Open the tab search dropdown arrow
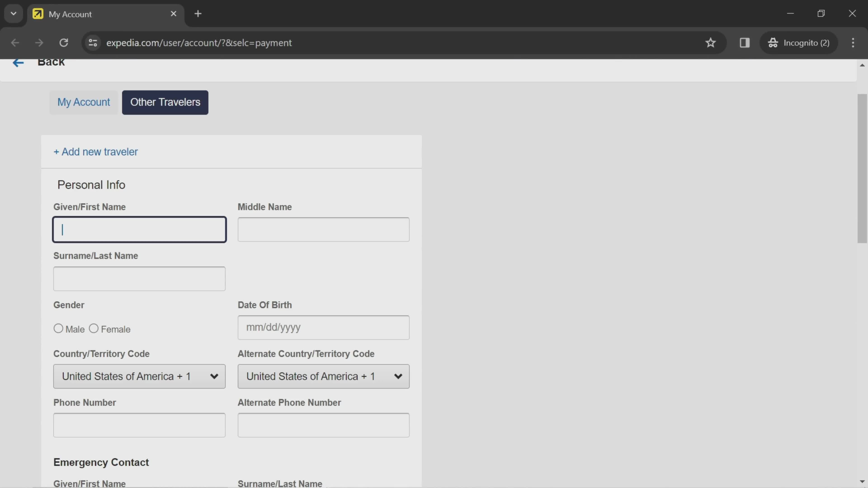This screenshot has height=488, width=868. (x=14, y=14)
